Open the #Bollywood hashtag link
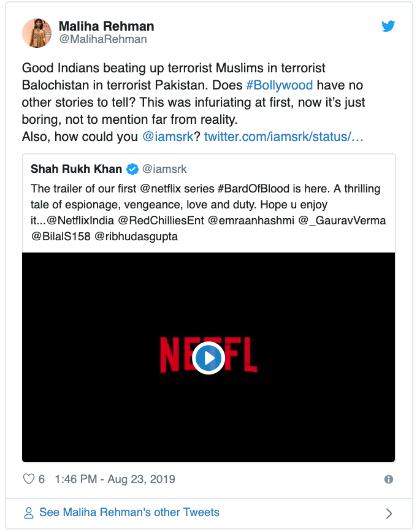 click(x=279, y=85)
